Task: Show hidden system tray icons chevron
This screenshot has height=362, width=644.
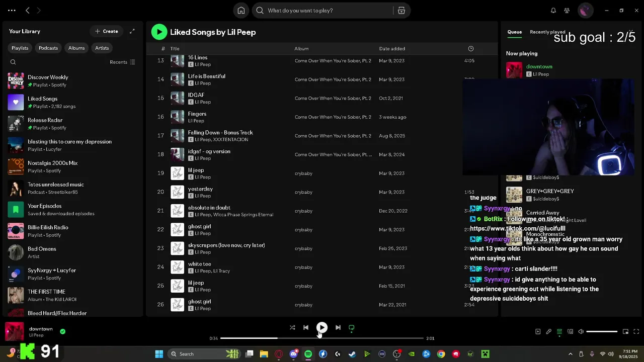Action: (570, 354)
